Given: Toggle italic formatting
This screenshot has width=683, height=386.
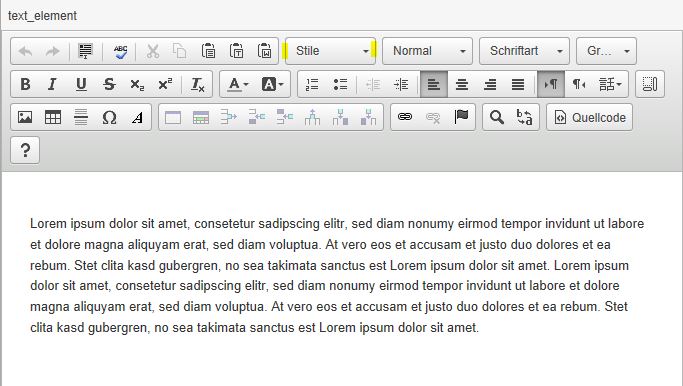Looking at the screenshot, I should click(53, 84).
